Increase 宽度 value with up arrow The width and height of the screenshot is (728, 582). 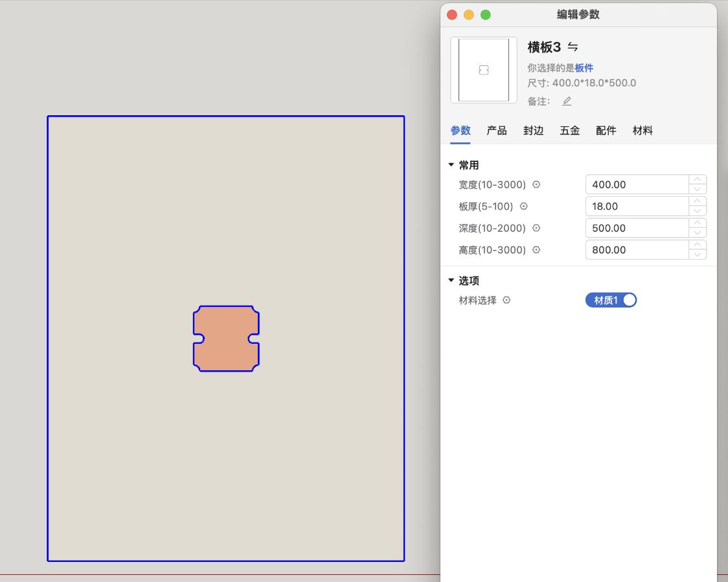tap(698, 180)
